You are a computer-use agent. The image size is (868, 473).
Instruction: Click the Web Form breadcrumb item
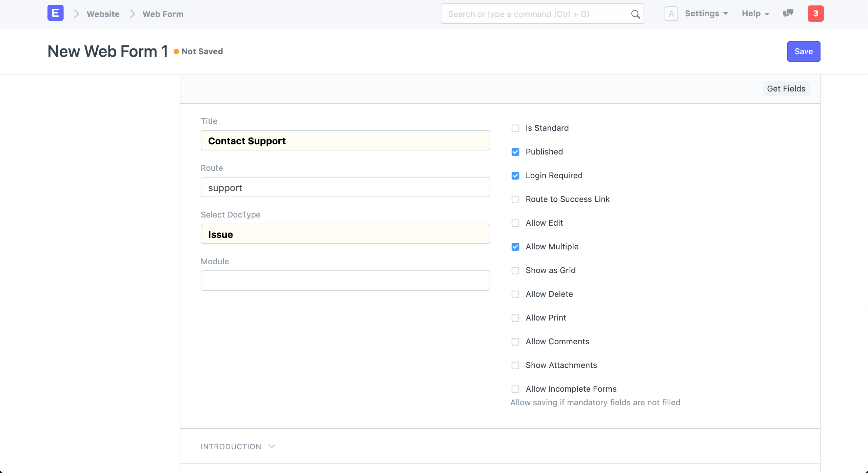[x=163, y=14]
